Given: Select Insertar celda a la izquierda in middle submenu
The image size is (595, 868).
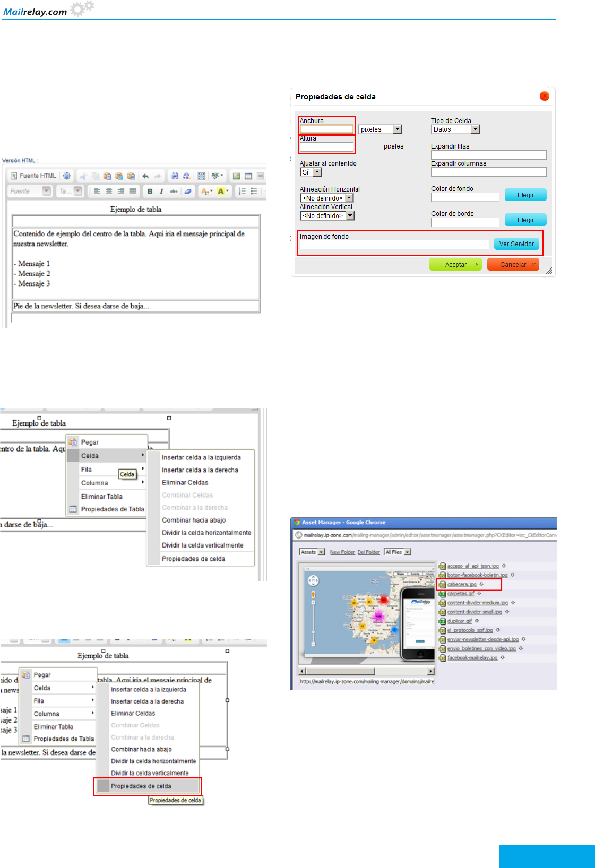Looking at the screenshot, I should [201, 457].
